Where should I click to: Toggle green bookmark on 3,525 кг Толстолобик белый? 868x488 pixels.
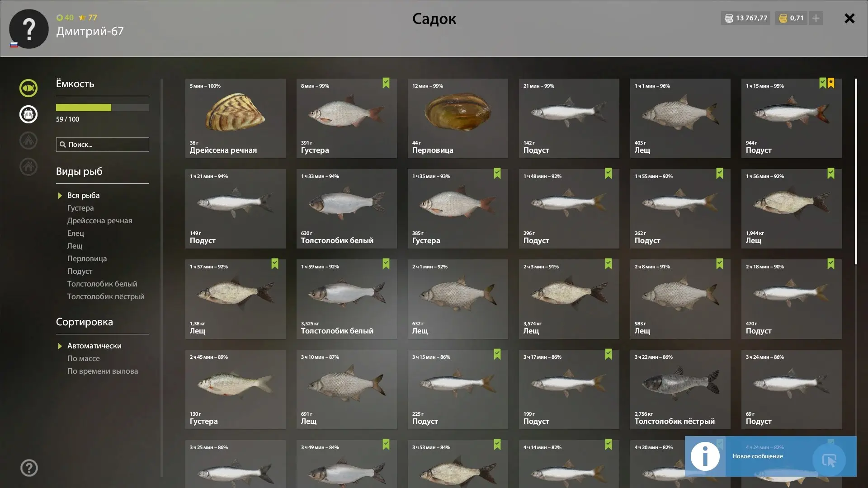pyautogui.click(x=386, y=264)
